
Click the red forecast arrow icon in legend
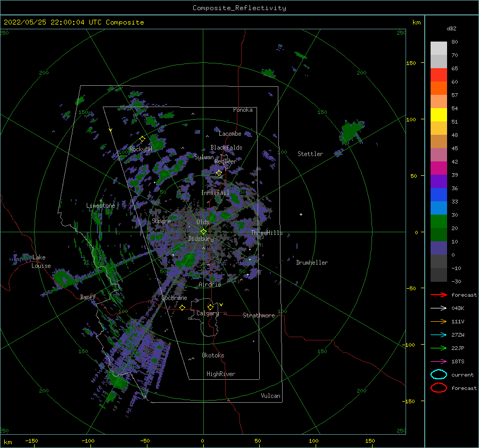click(439, 295)
